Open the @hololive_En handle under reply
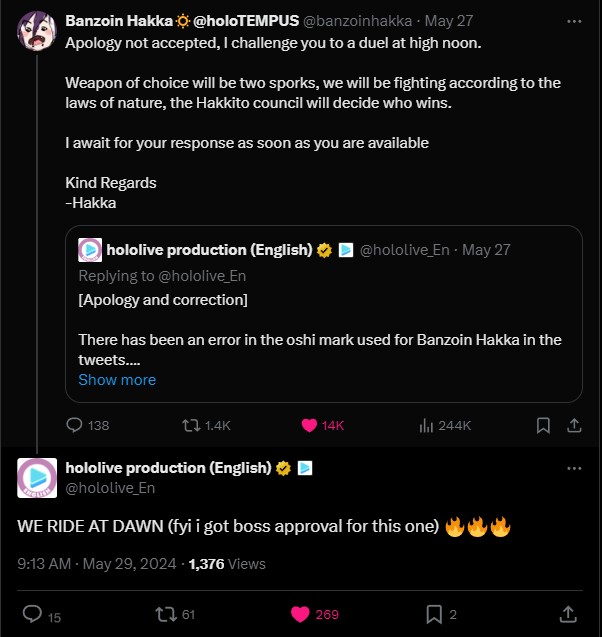The image size is (602, 637). (x=110, y=488)
